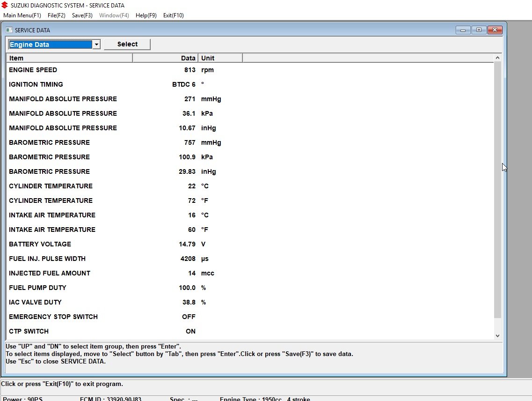Click the Power : 90PS status entry

(23, 399)
